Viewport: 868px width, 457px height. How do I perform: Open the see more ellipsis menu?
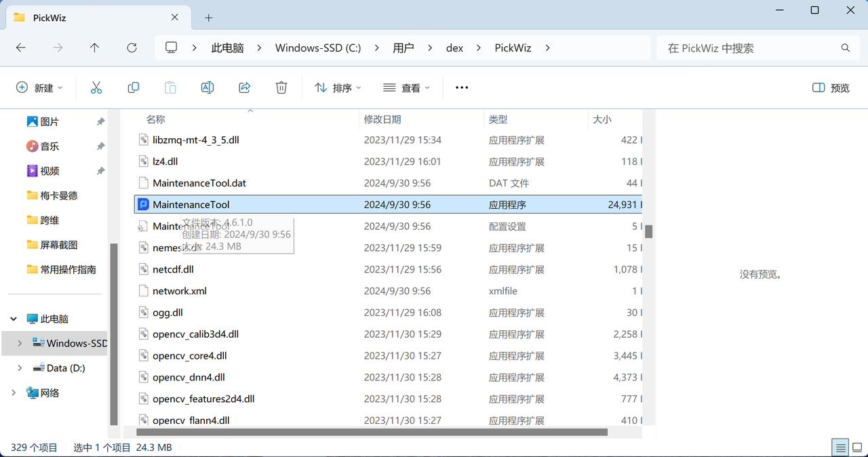(x=462, y=87)
